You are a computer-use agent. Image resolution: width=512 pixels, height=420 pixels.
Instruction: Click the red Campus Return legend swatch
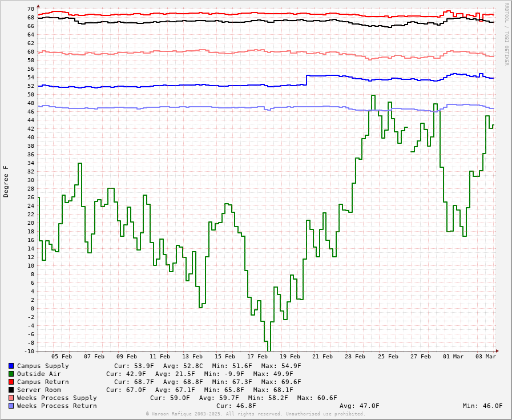tap(11, 382)
